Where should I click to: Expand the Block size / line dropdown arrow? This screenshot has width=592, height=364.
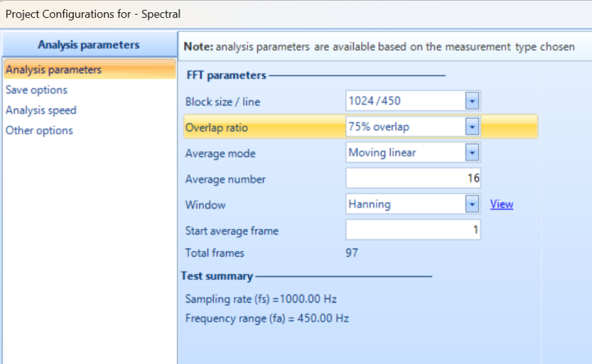tap(472, 101)
